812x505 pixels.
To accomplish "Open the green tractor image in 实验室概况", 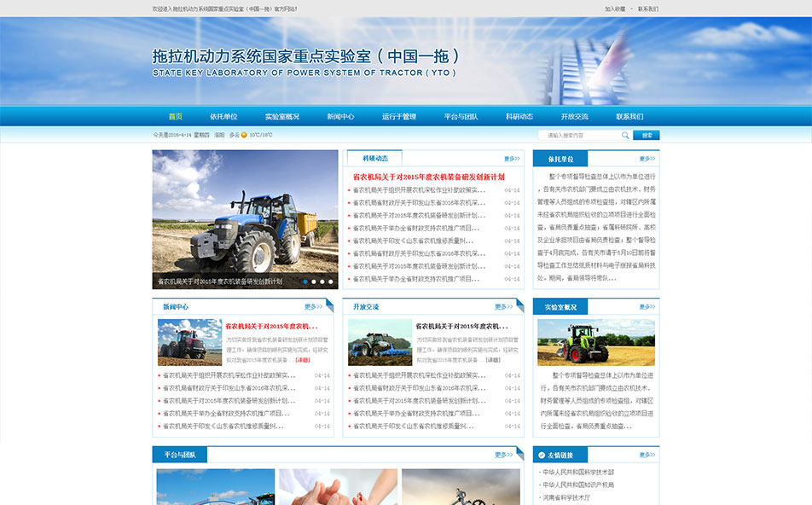I will (595, 342).
